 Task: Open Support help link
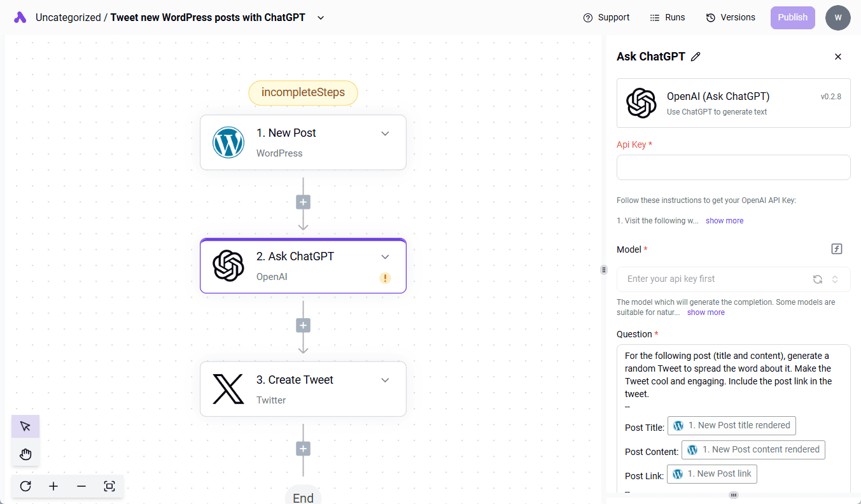click(606, 18)
